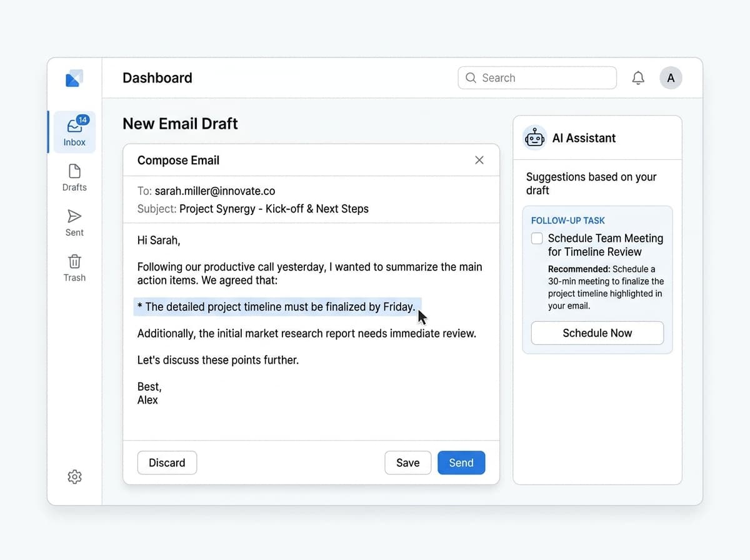Click the Subject line Project Synergy
This screenshot has height=560, width=750.
click(274, 209)
